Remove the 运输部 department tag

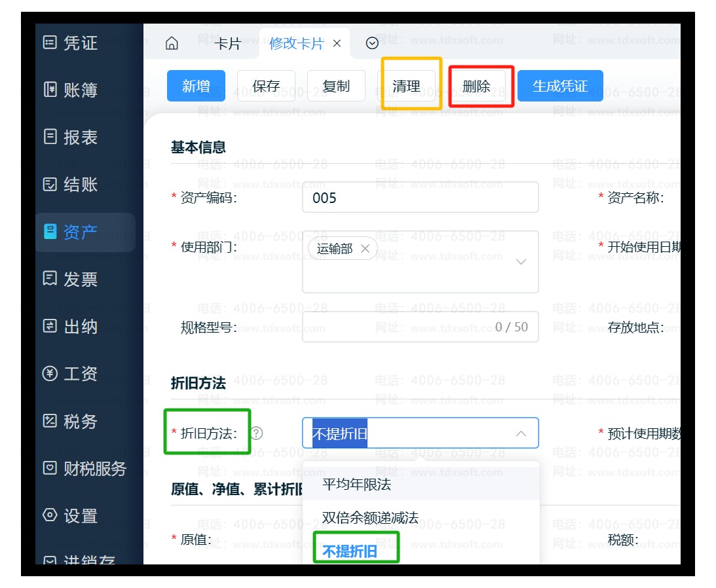pyautogui.click(x=366, y=249)
